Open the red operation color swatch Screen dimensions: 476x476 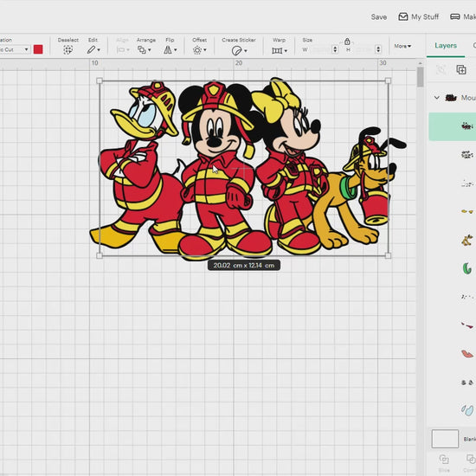pos(38,49)
